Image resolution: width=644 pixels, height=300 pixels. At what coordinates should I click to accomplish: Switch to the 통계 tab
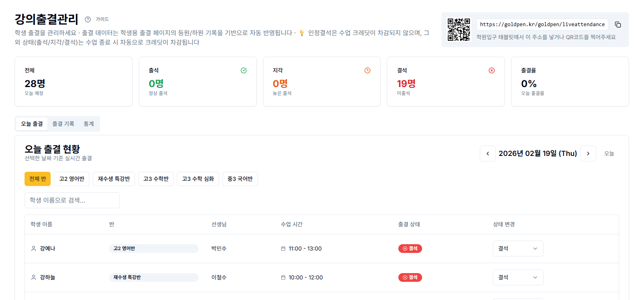89,124
